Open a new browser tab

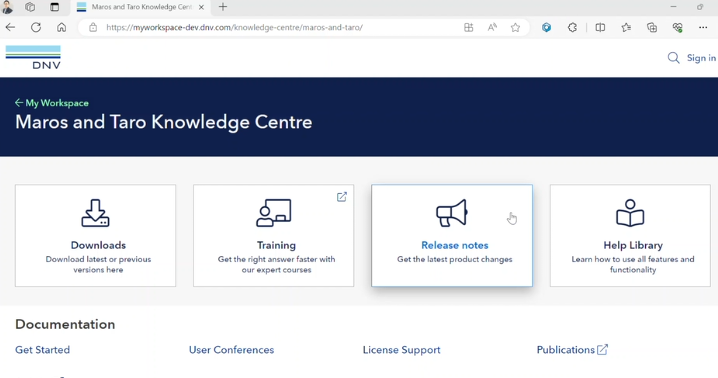[x=223, y=7]
